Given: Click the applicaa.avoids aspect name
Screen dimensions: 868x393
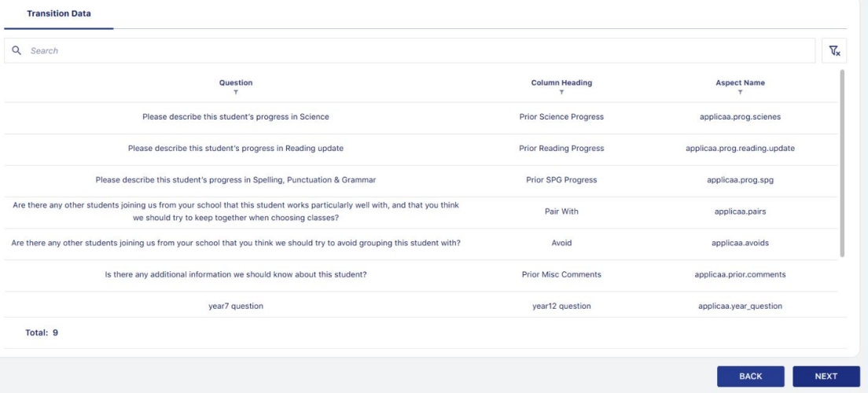Looking at the screenshot, I should click(740, 243).
